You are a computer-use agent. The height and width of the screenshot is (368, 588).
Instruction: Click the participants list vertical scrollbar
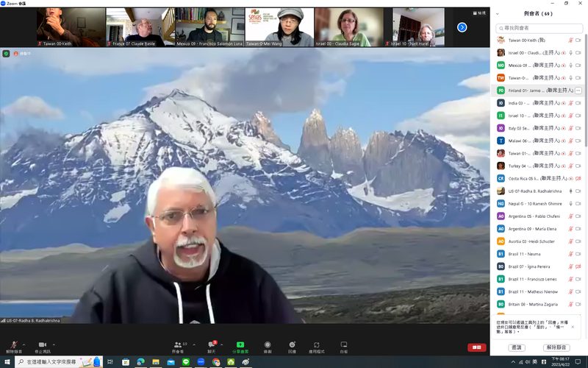pos(586,90)
